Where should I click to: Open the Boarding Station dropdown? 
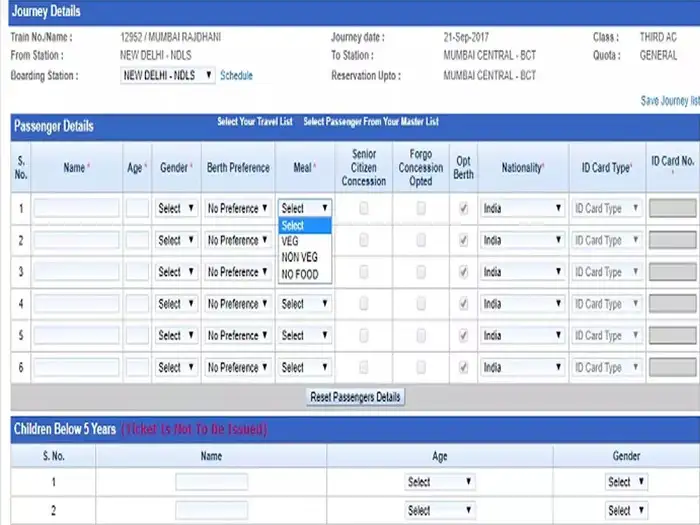(x=167, y=75)
